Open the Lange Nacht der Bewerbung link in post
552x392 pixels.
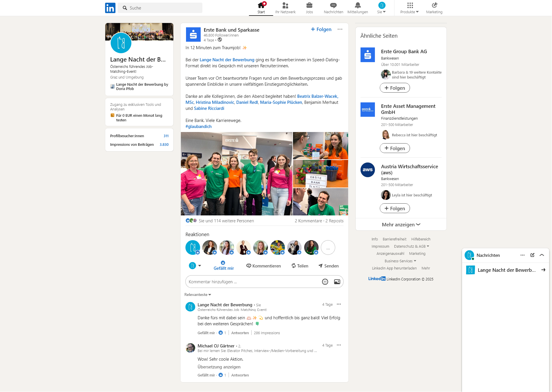click(x=227, y=60)
